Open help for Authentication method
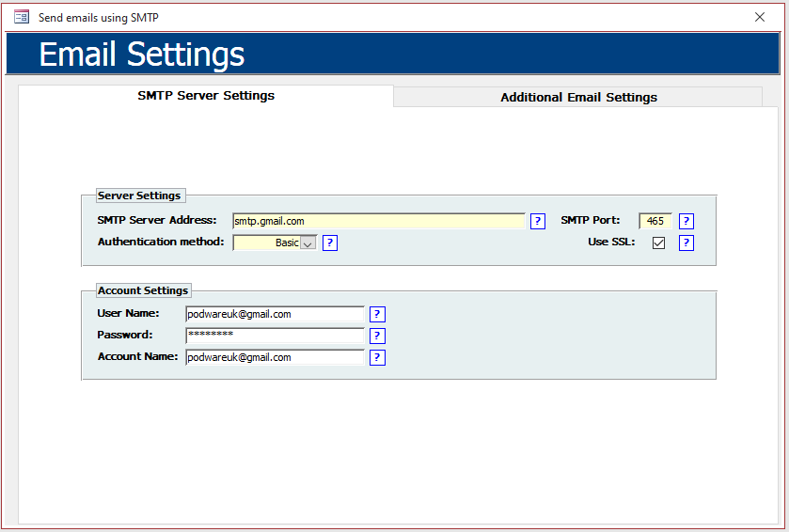Image resolution: width=789 pixels, height=532 pixels. coord(329,243)
